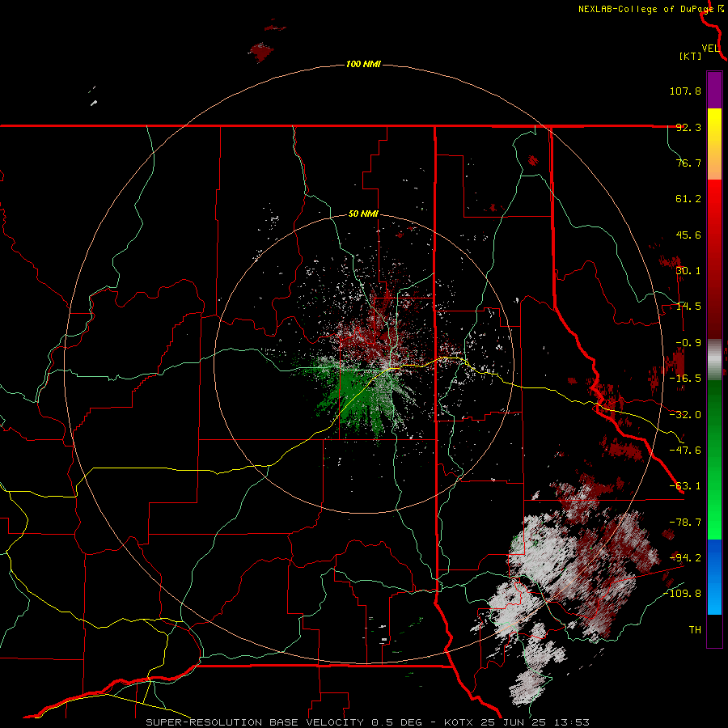Viewport: 728px width, 728px height.
Task: Click the -32.0 legend value
Action: point(685,415)
